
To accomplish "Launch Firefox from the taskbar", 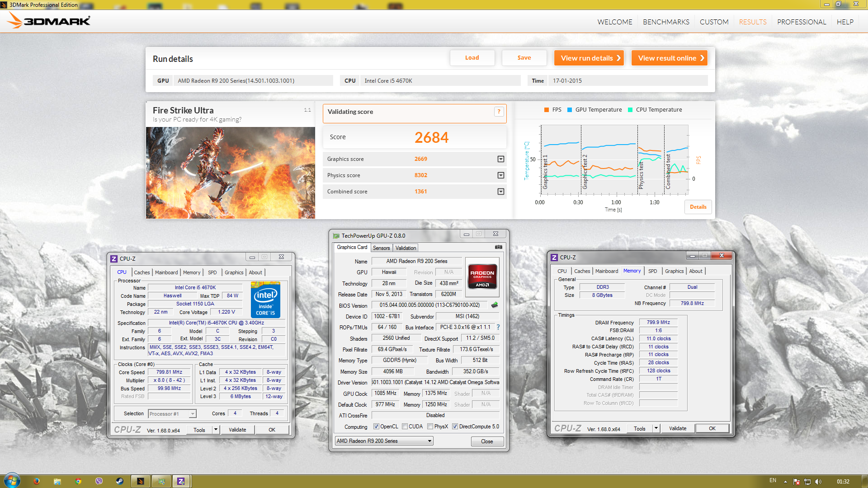I will pyautogui.click(x=37, y=481).
